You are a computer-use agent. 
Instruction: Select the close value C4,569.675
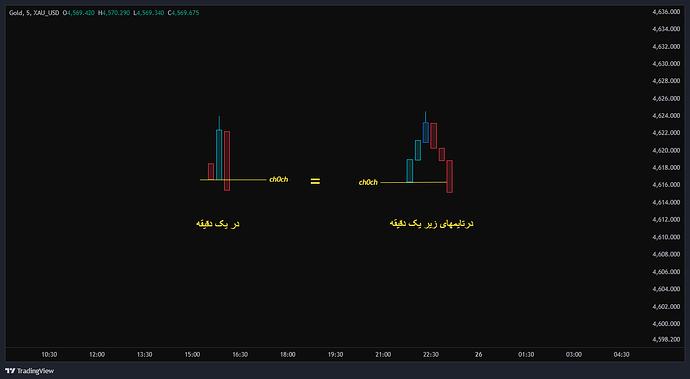(184, 13)
